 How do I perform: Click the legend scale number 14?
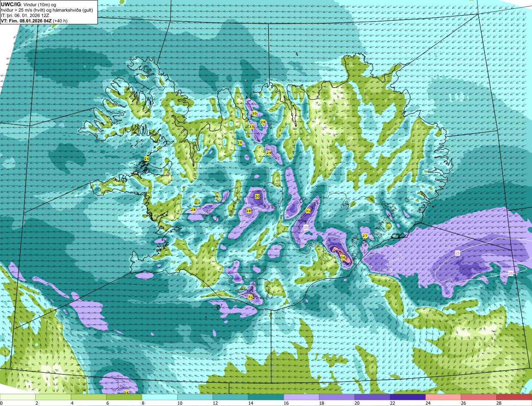tap(250, 403)
